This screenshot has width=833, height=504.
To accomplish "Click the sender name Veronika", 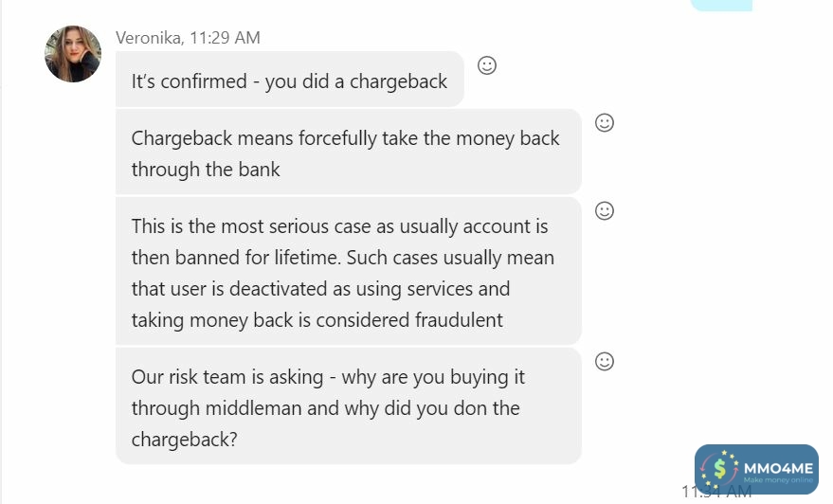I will click(x=148, y=38).
